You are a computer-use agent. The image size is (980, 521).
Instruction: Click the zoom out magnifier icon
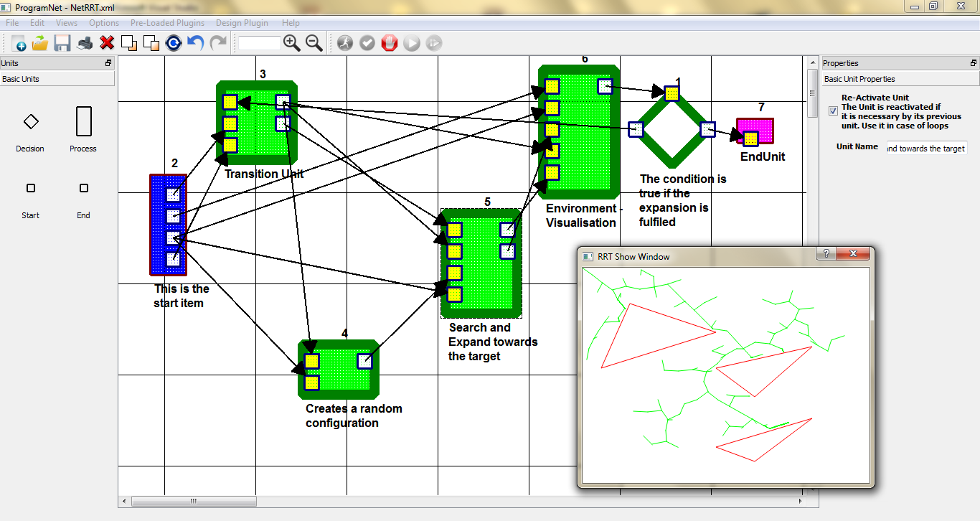(x=314, y=43)
